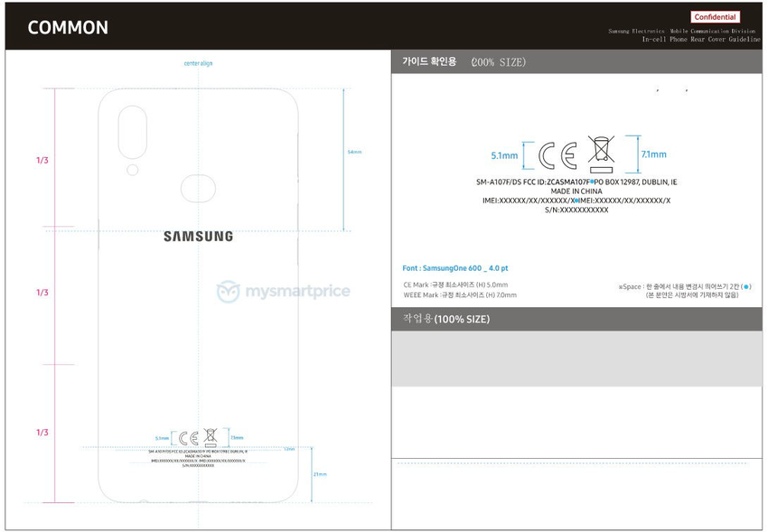
Task: Click the round flash circle below camera
Action: click(133, 170)
